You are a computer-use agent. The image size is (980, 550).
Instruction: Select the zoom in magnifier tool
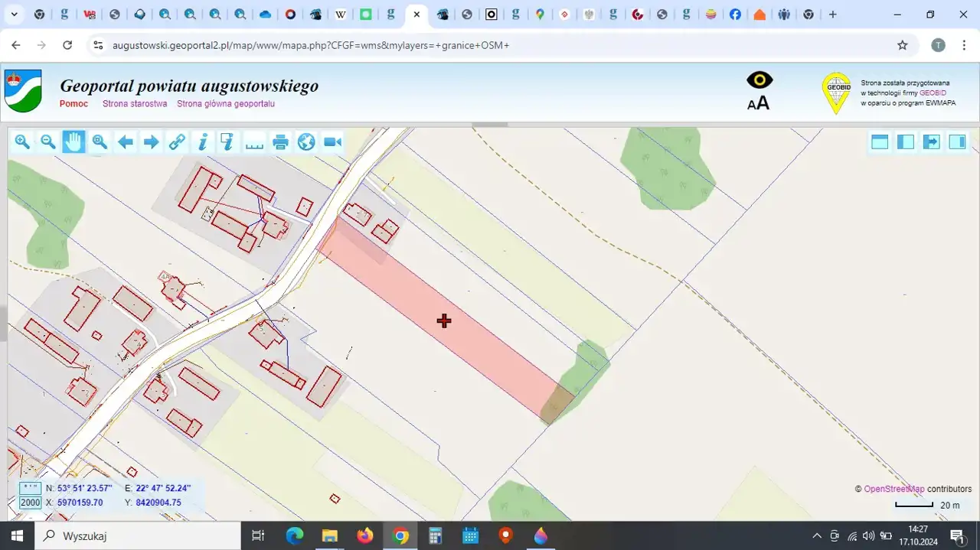pyautogui.click(x=22, y=142)
